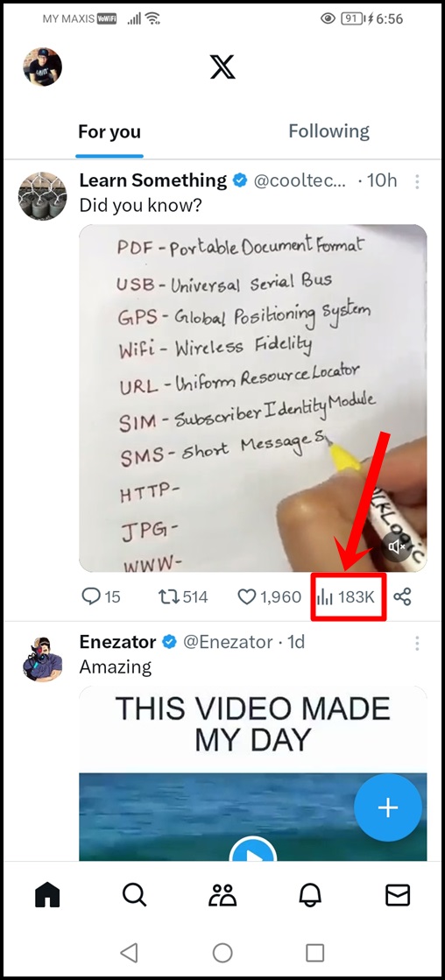Compose new post with plus button
Screen dimensions: 445x980
coord(387,807)
